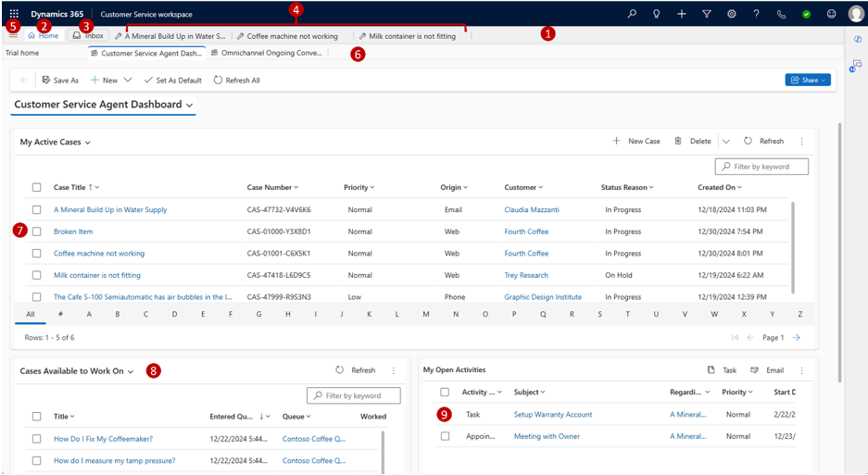This screenshot has width=868, height=475.
Task: Filter cases by letter M
Action: [426, 315]
